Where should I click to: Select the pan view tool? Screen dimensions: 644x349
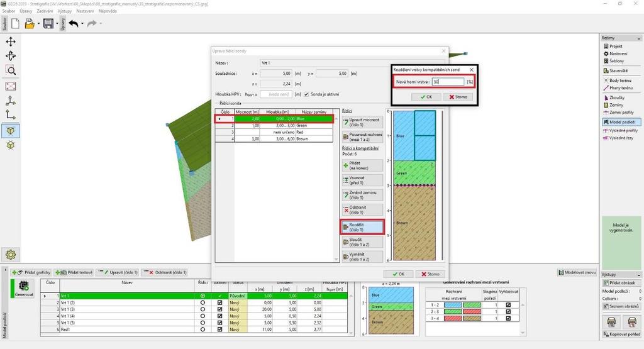pyautogui.click(x=11, y=42)
